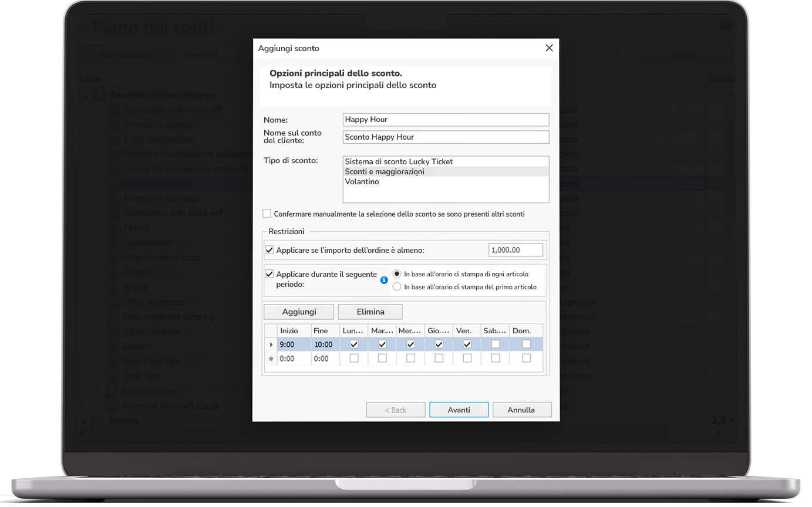Enable Saturday checkbox in the 9:00 row
The image size is (812, 507).
[496, 344]
